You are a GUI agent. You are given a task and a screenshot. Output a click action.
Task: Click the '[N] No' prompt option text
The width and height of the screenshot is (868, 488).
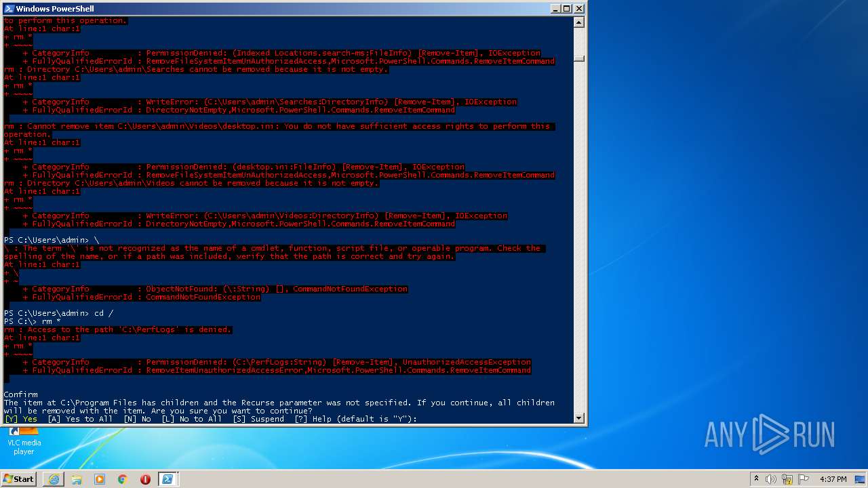[x=137, y=419]
